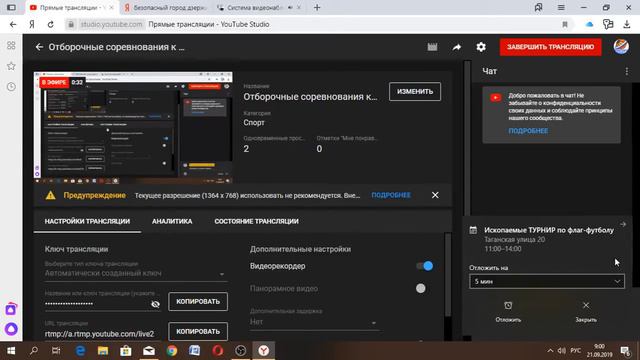This screenshot has width=640, height=360.
Task: Open the Отложить на 5 мин dropdown
Action: tap(547, 281)
